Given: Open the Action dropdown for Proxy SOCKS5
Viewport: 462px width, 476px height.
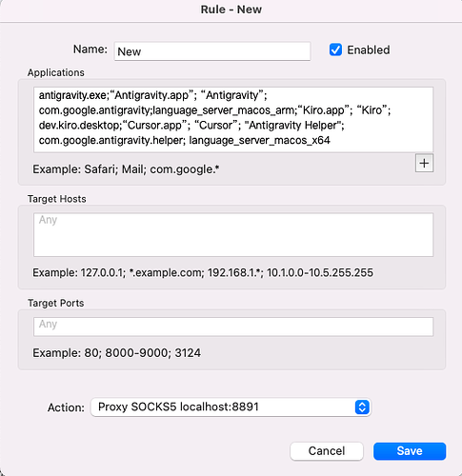Looking at the screenshot, I should tap(231, 407).
